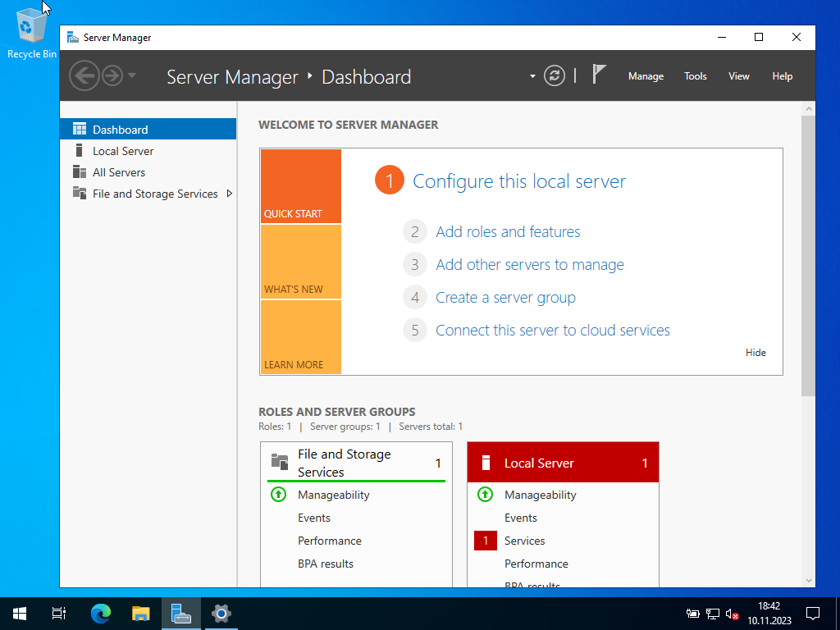Refresh the Server Manager dashboard
Screen dimensions: 840x630
555,75
